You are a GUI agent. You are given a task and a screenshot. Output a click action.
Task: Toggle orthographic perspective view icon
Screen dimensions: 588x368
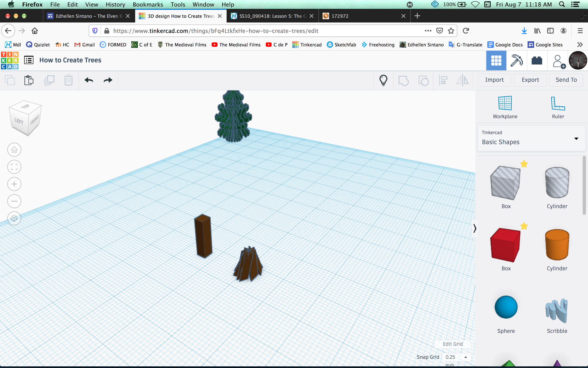[14, 218]
